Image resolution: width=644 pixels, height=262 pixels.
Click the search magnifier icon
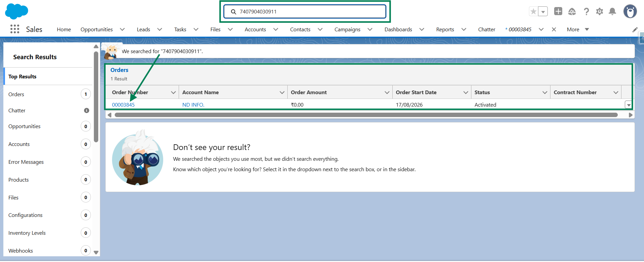pos(234,12)
